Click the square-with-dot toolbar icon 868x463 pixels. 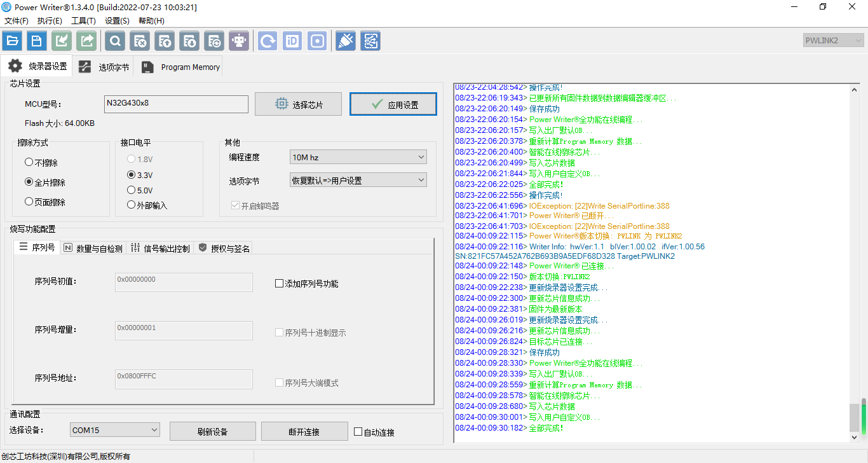(317, 41)
